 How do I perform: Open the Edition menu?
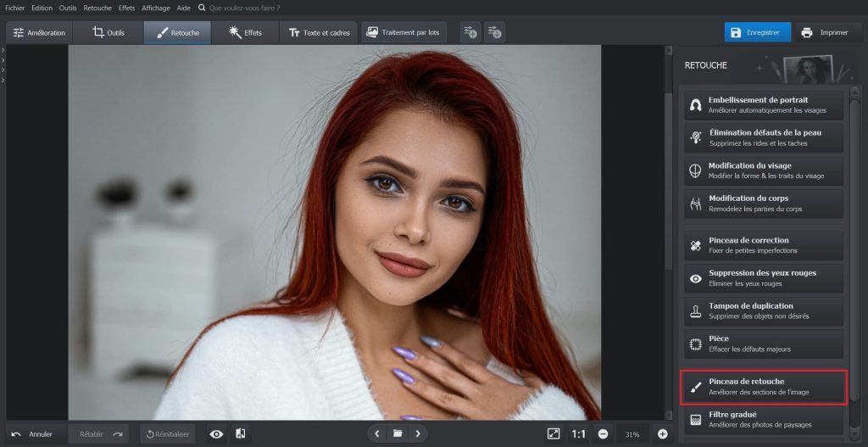coord(42,8)
